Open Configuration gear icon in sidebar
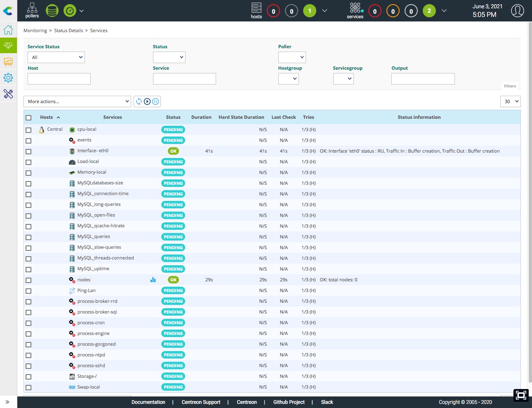The height and width of the screenshot is (408, 532). pos(8,78)
